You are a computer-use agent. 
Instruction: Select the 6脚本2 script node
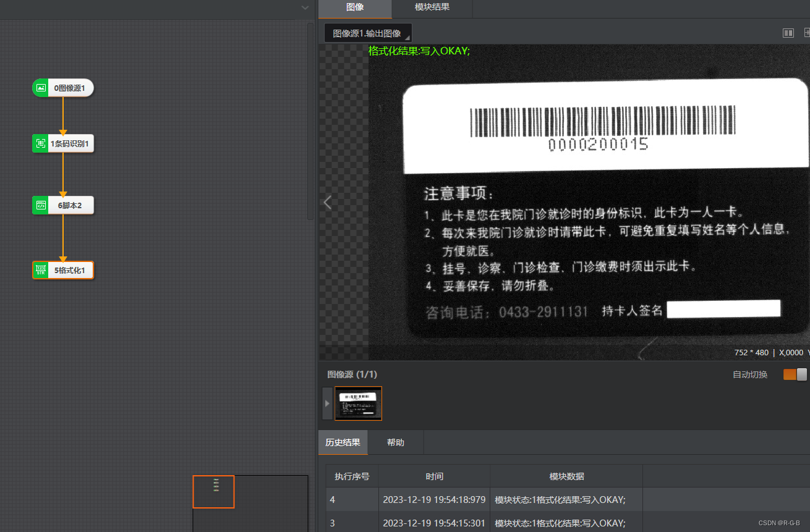click(62, 205)
